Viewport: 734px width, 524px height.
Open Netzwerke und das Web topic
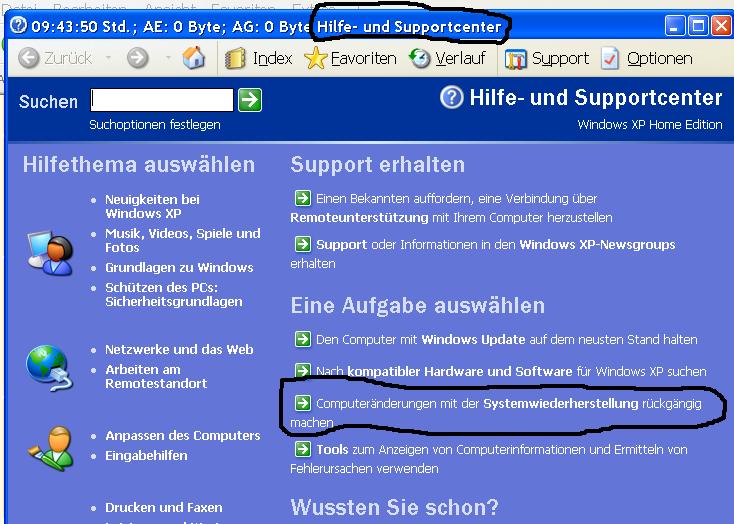pos(179,349)
